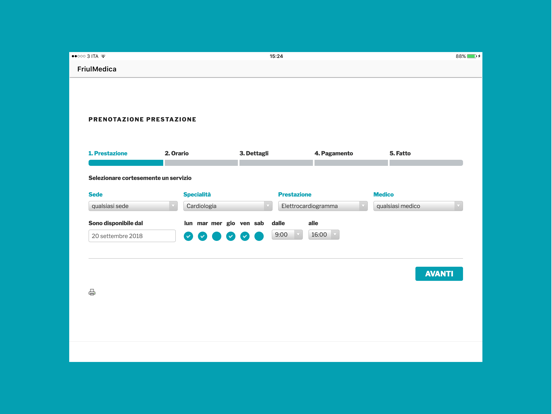Click the date field showing 20 settembre 2018
Screen dimensions: 552x414
point(132,236)
